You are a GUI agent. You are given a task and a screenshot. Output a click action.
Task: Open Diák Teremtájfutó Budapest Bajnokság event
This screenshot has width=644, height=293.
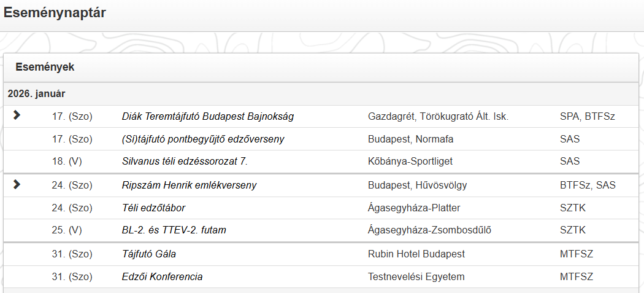tap(208, 116)
